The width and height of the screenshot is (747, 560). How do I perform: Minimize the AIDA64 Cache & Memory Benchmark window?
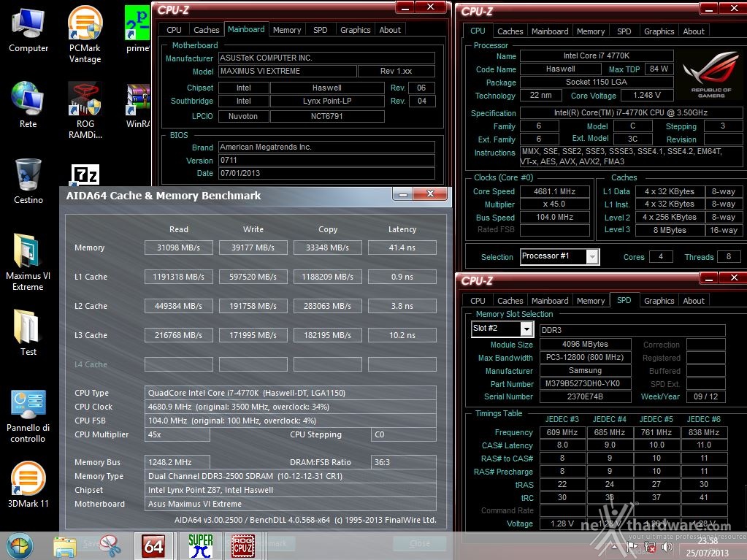402,193
